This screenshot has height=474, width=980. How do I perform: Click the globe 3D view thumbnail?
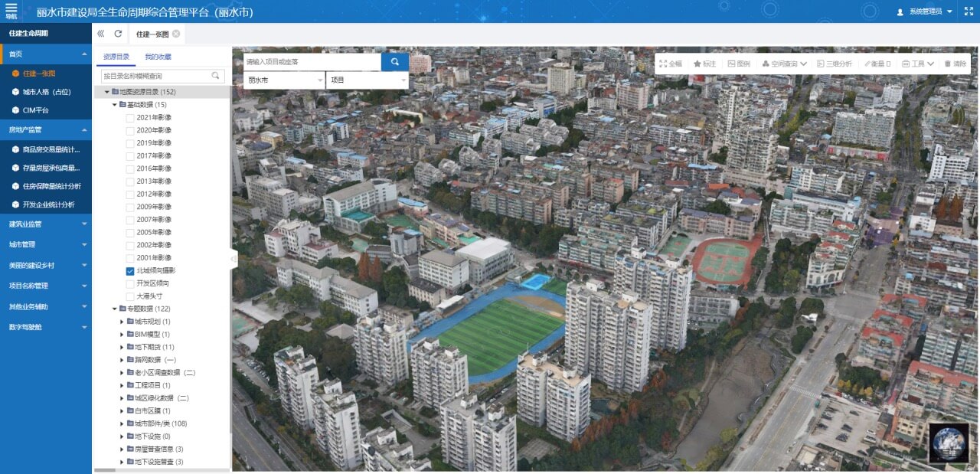[x=949, y=443]
